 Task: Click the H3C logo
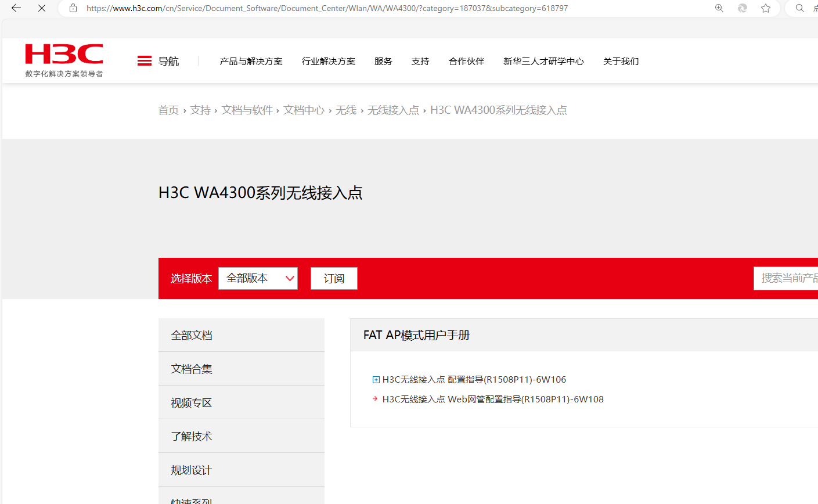pyautogui.click(x=64, y=54)
